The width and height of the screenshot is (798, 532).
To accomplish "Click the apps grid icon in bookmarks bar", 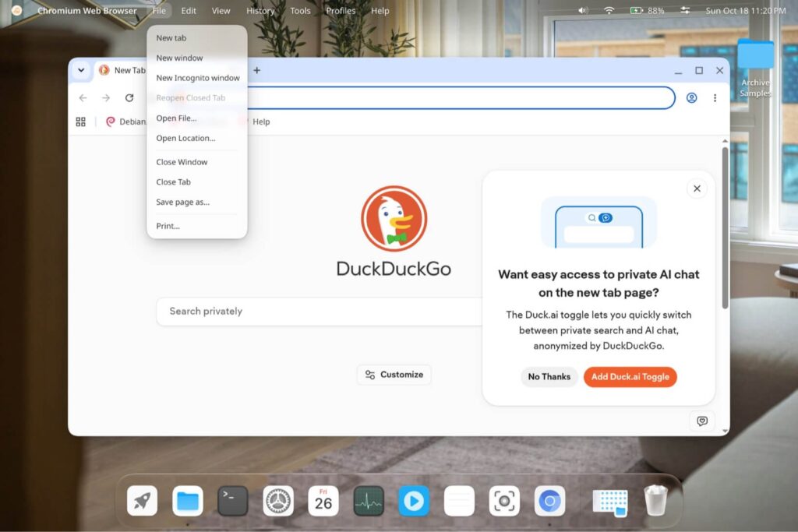I will point(80,122).
